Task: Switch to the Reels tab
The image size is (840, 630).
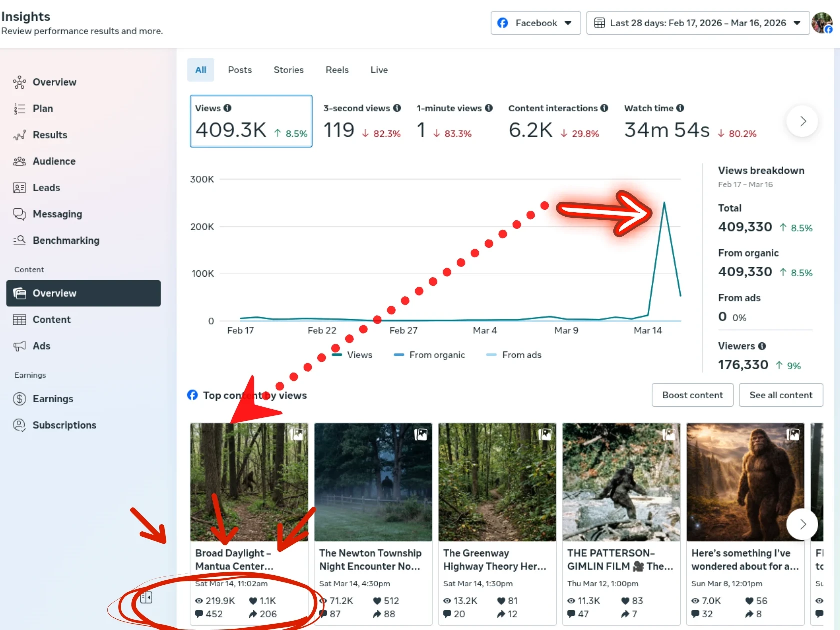Action: click(x=337, y=70)
